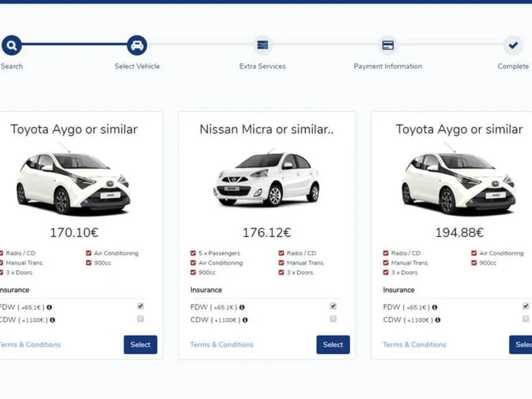Click the first Toyota Aygo car photo
This screenshot has height=399, width=532.
(x=74, y=181)
